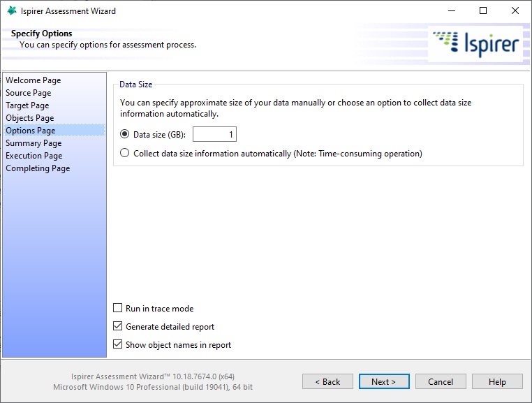Click Microsoft Windows 10 Professional build text
Screen dimensions: 532x403
pos(153,387)
